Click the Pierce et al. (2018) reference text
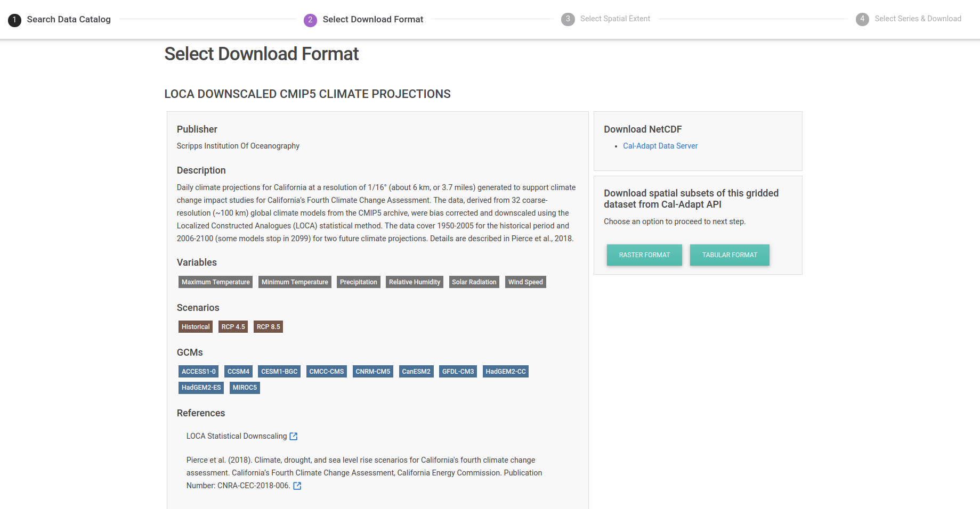This screenshot has height=509, width=980. coord(365,473)
